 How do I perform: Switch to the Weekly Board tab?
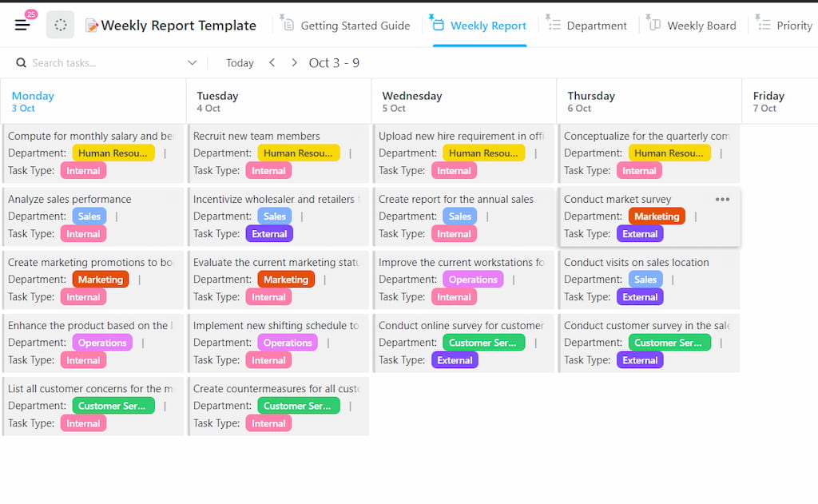coord(701,25)
